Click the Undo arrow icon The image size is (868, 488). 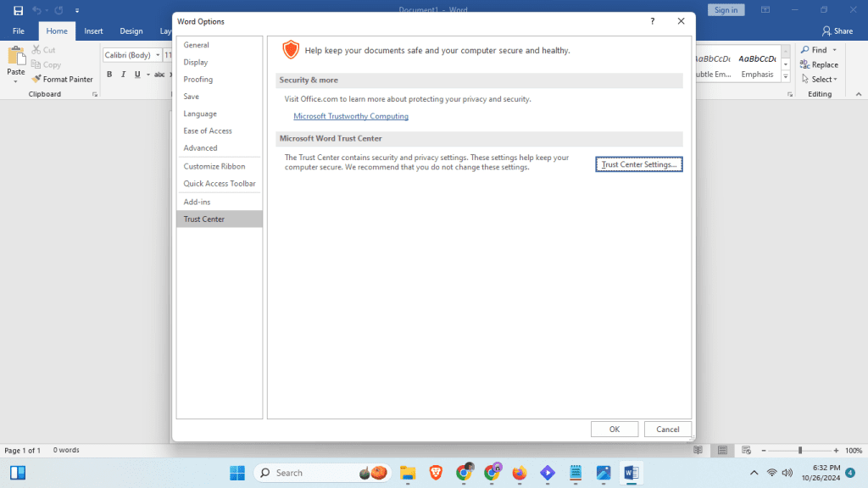pos(36,10)
